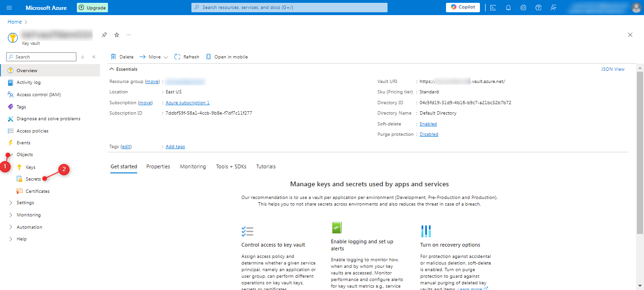Click the Refresh toolbar button
This screenshot has width=644, height=290.
tap(187, 57)
